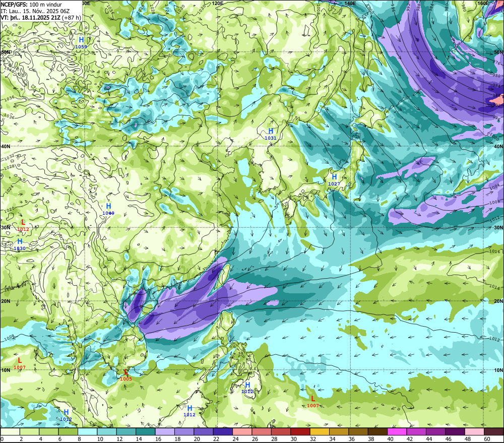Pick the dark red 30–32 legend swatch
This screenshot has width=504, height=443.
coord(300,431)
